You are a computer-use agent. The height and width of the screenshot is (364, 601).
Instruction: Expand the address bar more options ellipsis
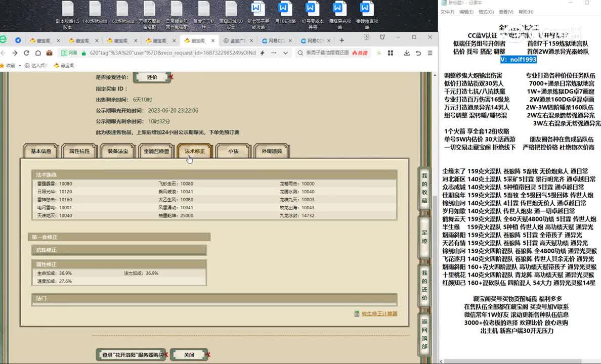pyautogui.click(x=274, y=53)
